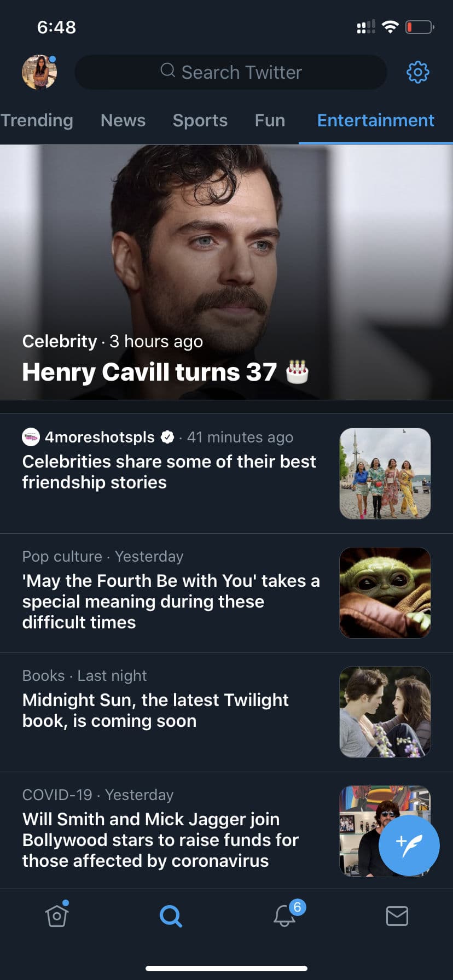Open the settings gear icon
Screen dimensions: 453x980
tap(417, 72)
